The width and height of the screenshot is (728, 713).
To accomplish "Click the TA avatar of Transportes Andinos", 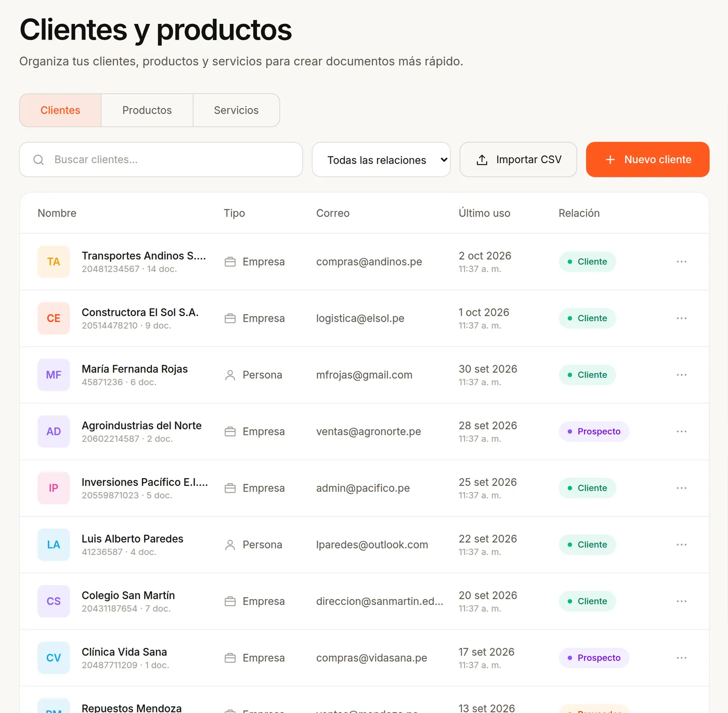I will (x=54, y=261).
